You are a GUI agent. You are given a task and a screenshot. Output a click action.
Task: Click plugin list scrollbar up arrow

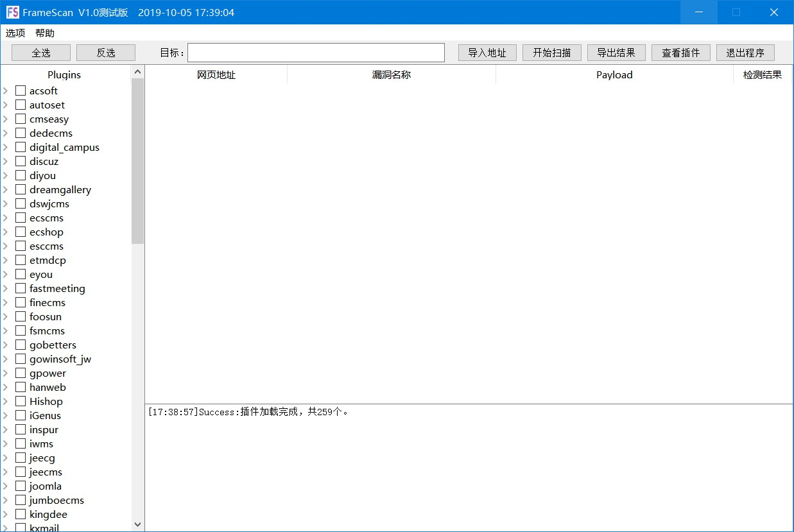click(137, 72)
